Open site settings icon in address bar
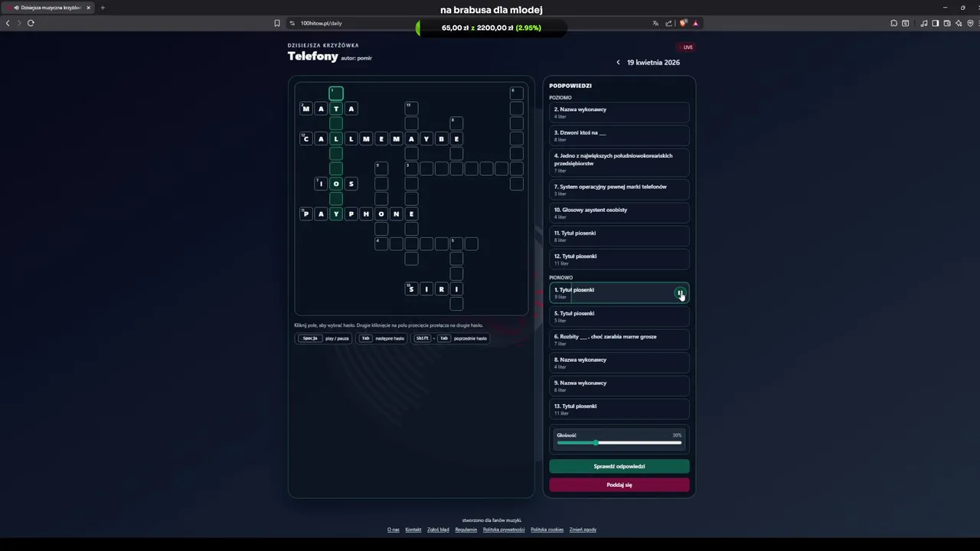The width and height of the screenshot is (980, 551). 292,23
